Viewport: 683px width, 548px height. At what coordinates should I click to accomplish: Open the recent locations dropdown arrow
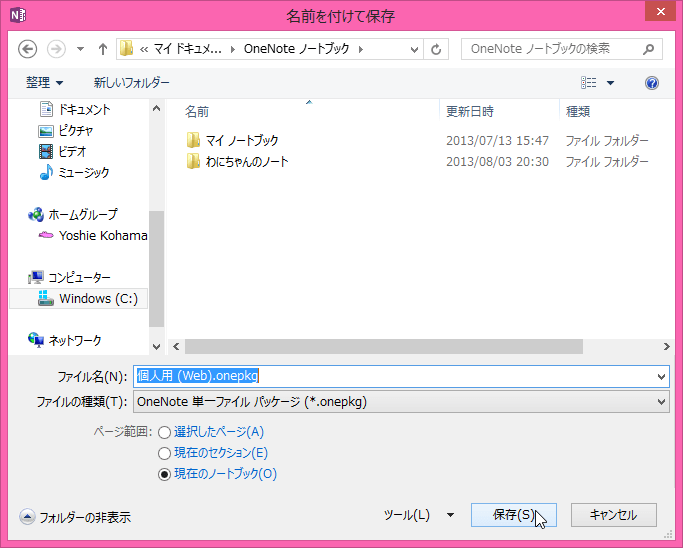tap(81, 49)
